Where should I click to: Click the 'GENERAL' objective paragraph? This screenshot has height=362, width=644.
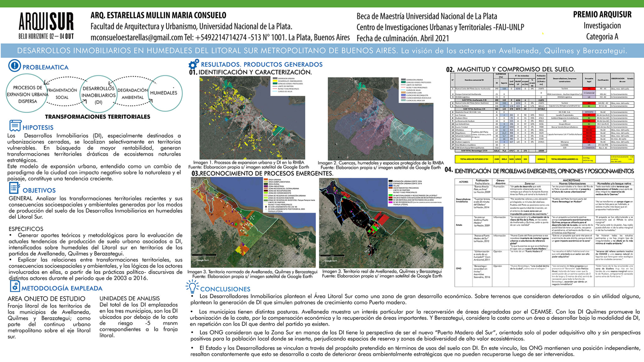point(96,207)
